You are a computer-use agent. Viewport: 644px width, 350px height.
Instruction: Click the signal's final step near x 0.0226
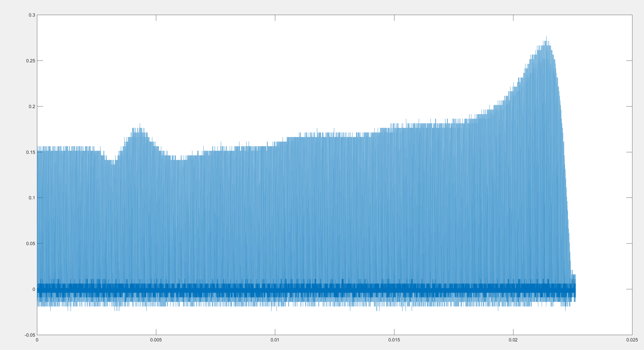(574, 275)
